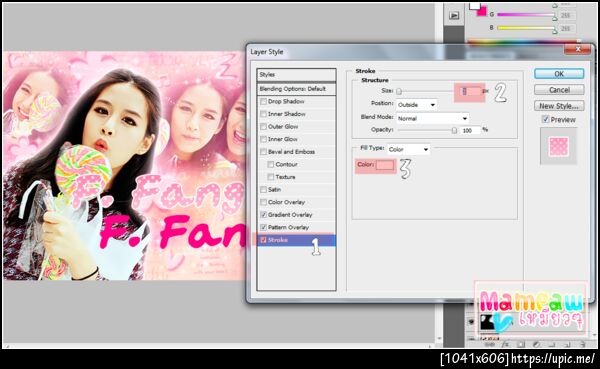
Task: Select the black layer thumbnail in Layers panel
Action: pos(487,322)
